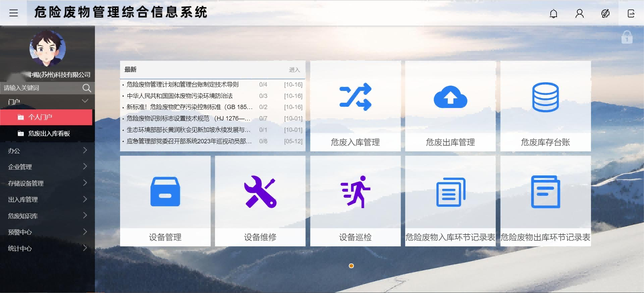Open the 危废入库管理 tile label
Screen dimensions: 644x293
coord(355,142)
